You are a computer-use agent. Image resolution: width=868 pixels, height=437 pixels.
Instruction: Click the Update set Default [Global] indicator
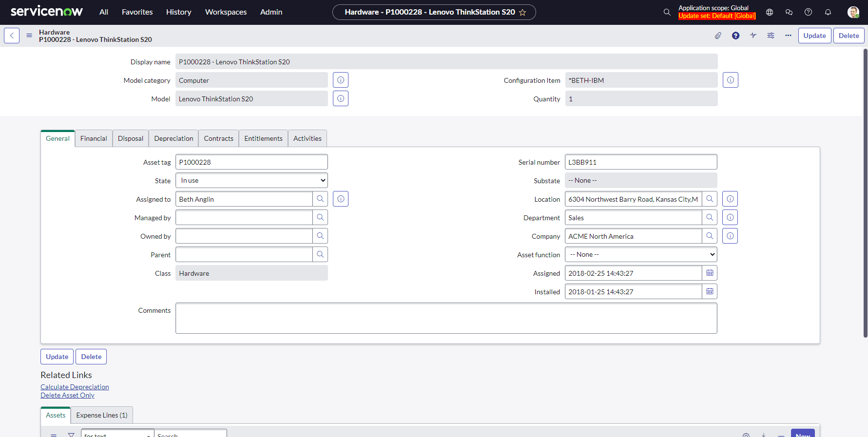click(717, 16)
